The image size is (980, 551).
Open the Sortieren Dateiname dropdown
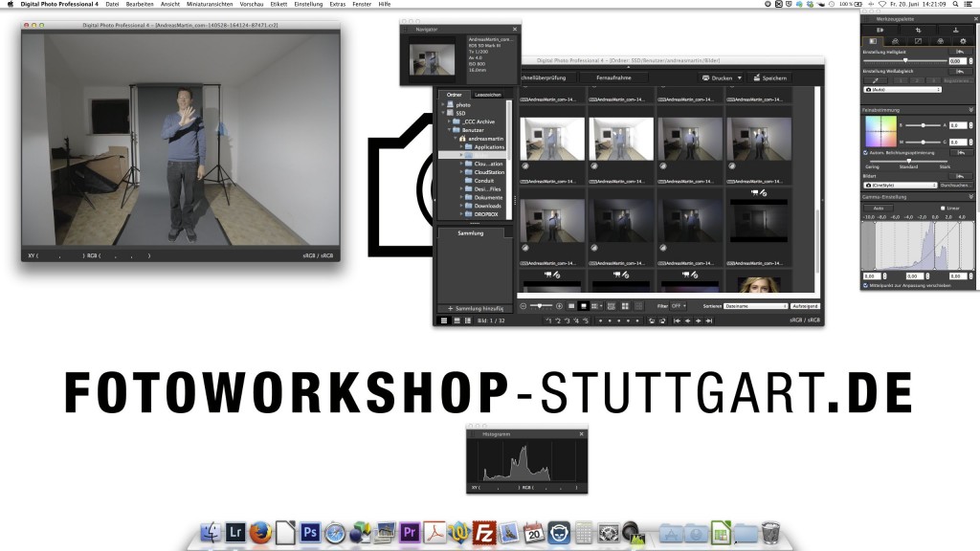point(756,306)
